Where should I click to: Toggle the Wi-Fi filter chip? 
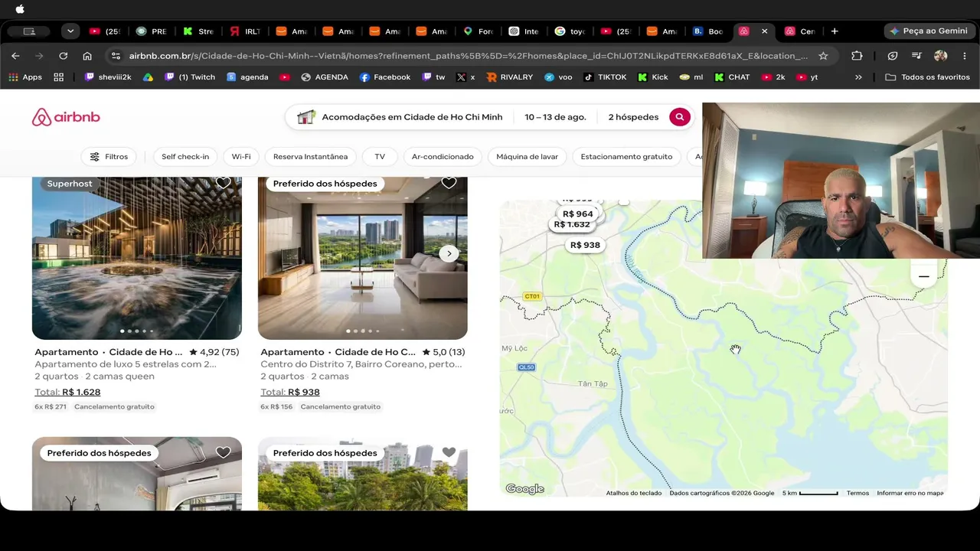pyautogui.click(x=241, y=157)
